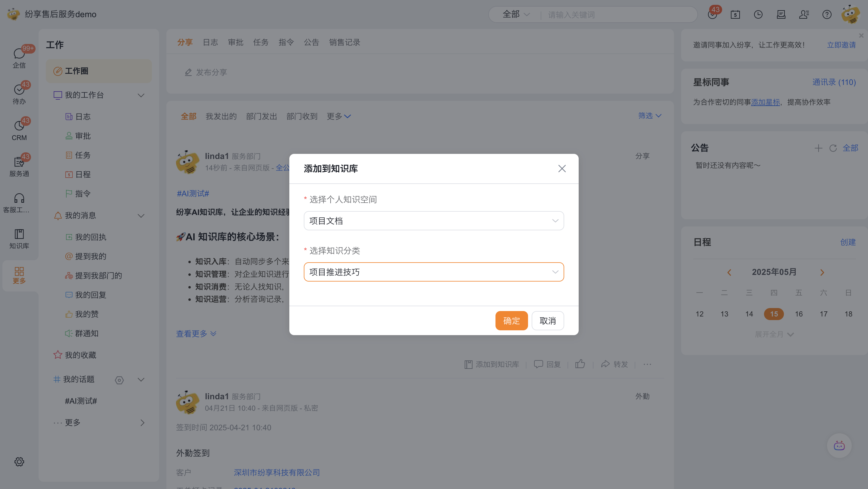Close the 添加到知识库 dialog

(x=562, y=168)
